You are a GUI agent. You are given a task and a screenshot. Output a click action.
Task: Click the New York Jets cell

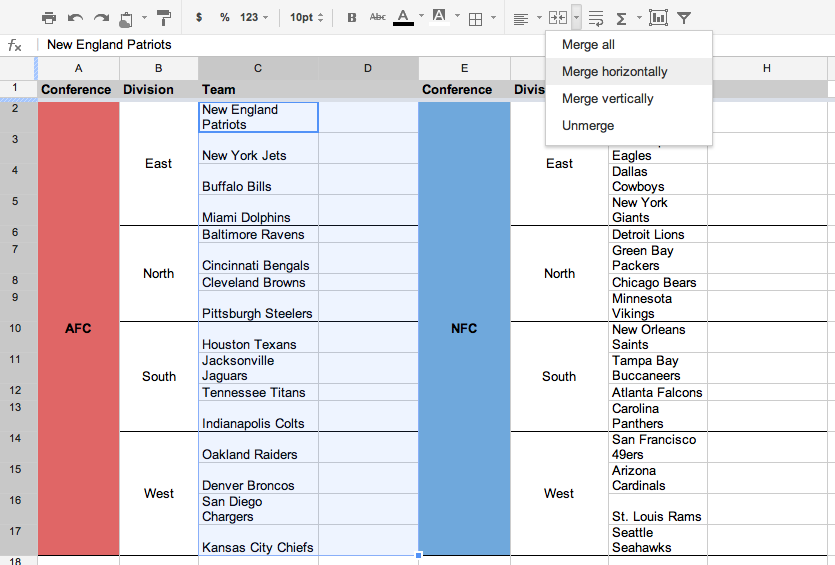point(258,148)
